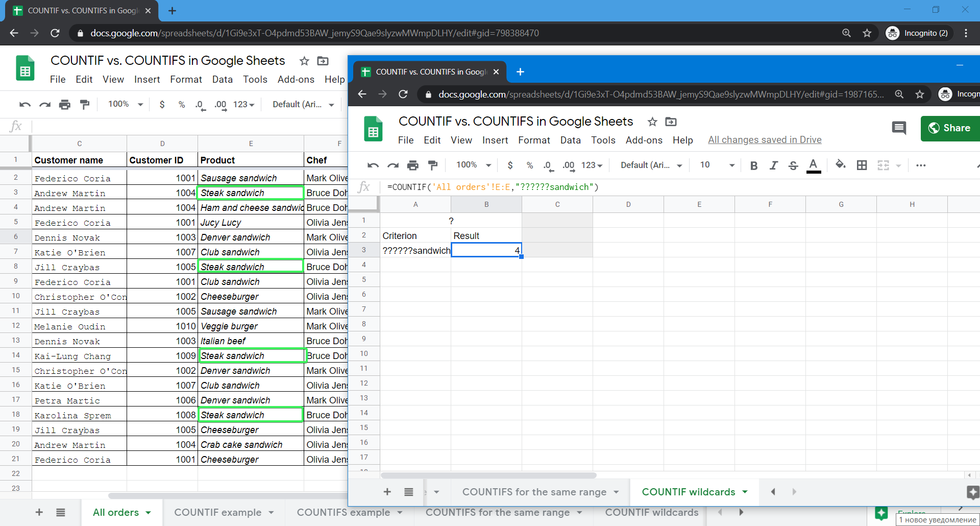Open Explore button in front window
The height and width of the screenshot is (526, 980).
coord(972,492)
